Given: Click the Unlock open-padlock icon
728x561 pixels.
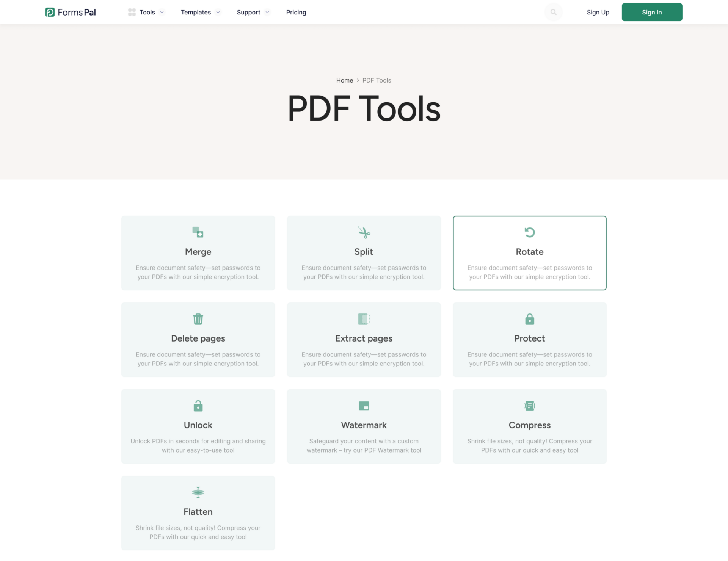Looking at the screenshot, I should click(198, 406).
